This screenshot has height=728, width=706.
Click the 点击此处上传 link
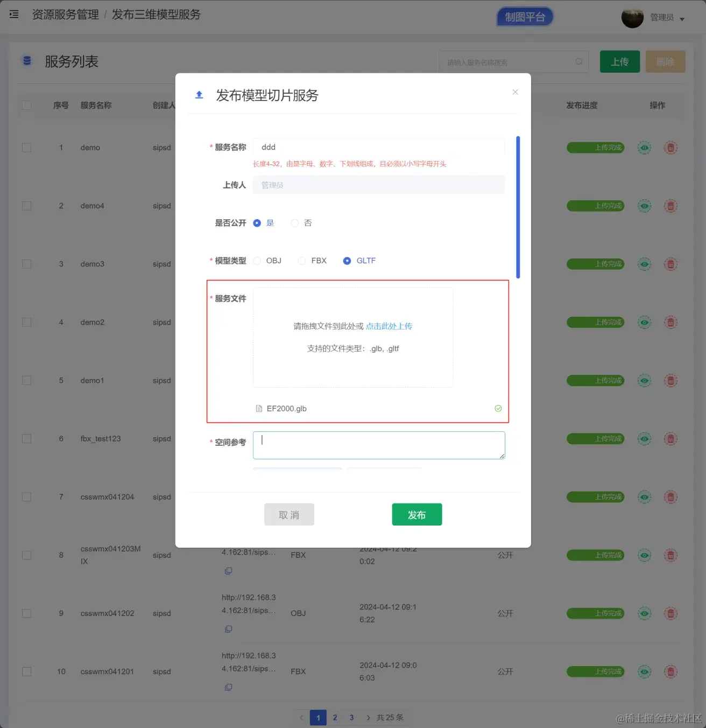(389, 326)
